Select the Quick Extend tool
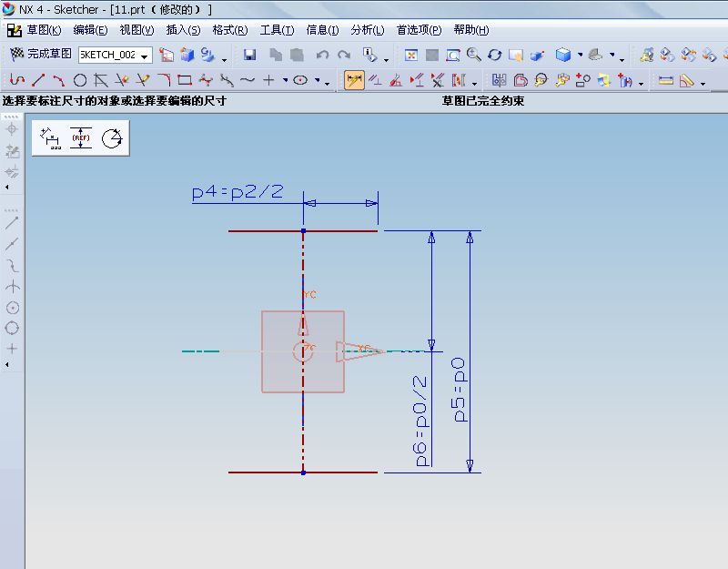Image resolution: width=728 pixels, height=569 pixels. (143, 80)
